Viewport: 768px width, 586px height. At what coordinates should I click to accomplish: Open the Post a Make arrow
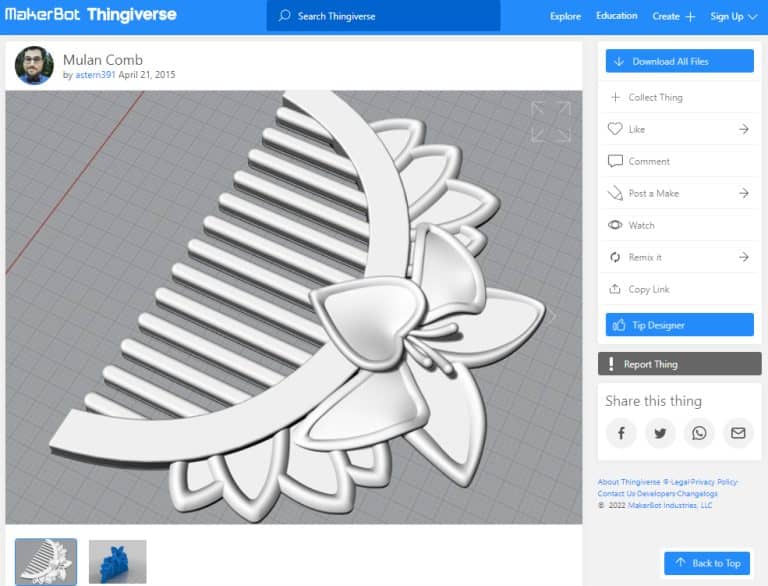click(x=744, y=193)
